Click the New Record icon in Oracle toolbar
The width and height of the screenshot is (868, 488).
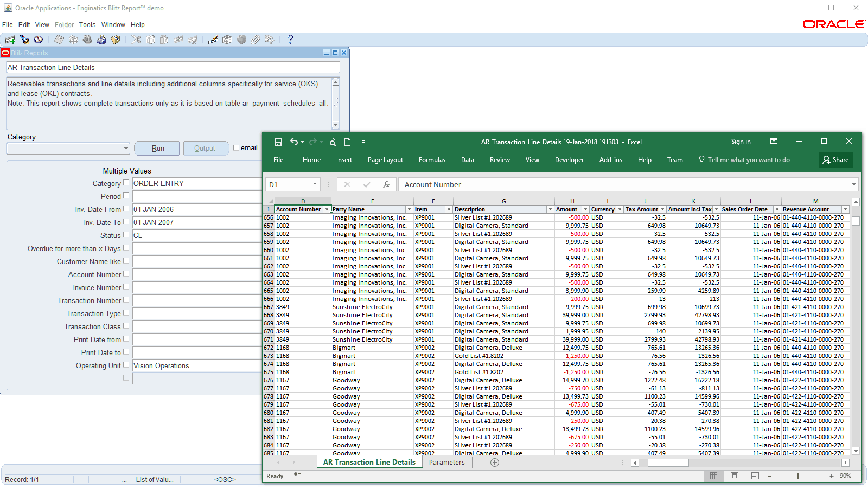[10, 40]
